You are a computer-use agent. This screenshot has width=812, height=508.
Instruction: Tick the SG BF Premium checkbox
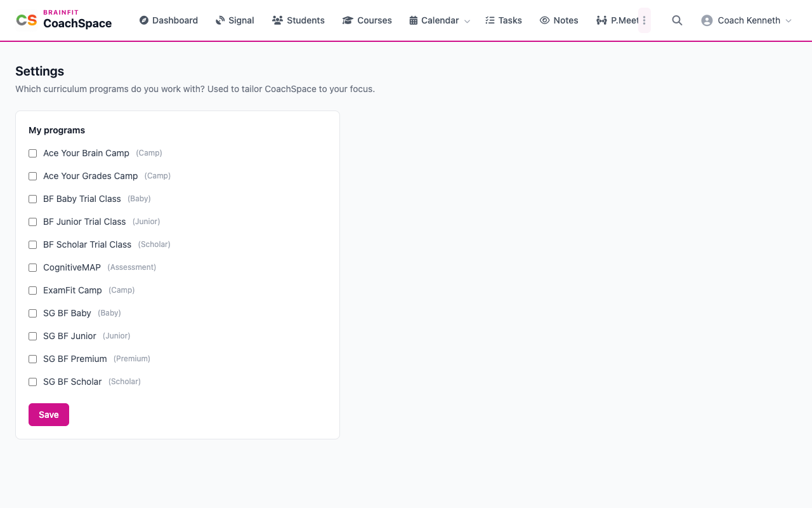click(x=33, y=359)
